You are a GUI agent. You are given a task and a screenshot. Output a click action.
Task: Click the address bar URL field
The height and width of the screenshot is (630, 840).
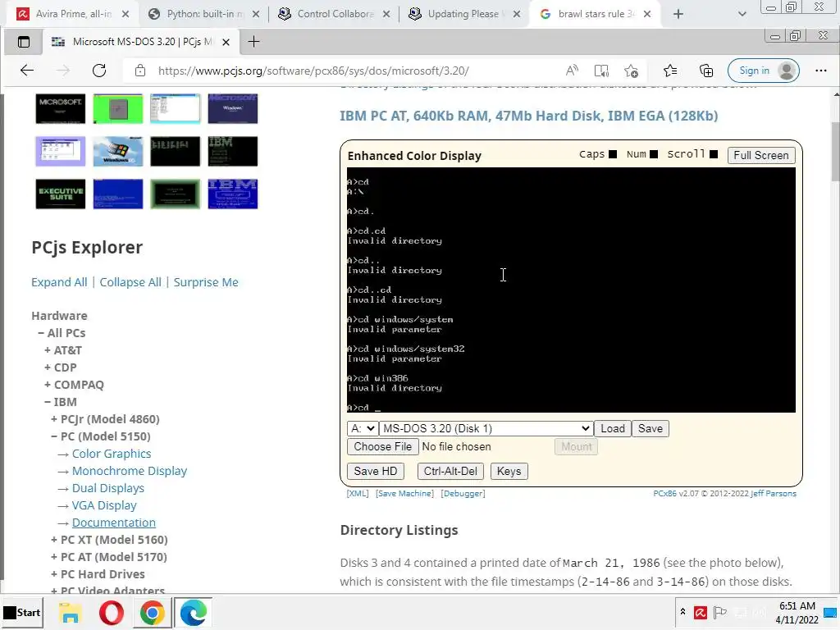(x=313, y=71)
